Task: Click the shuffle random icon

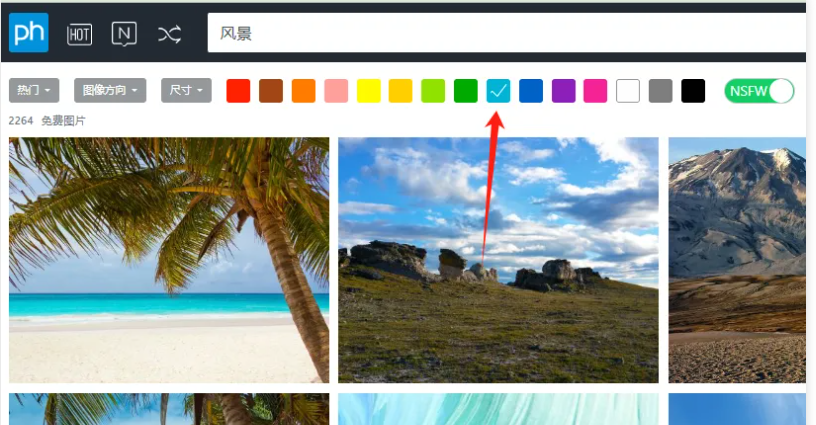Action: point(170,35)
